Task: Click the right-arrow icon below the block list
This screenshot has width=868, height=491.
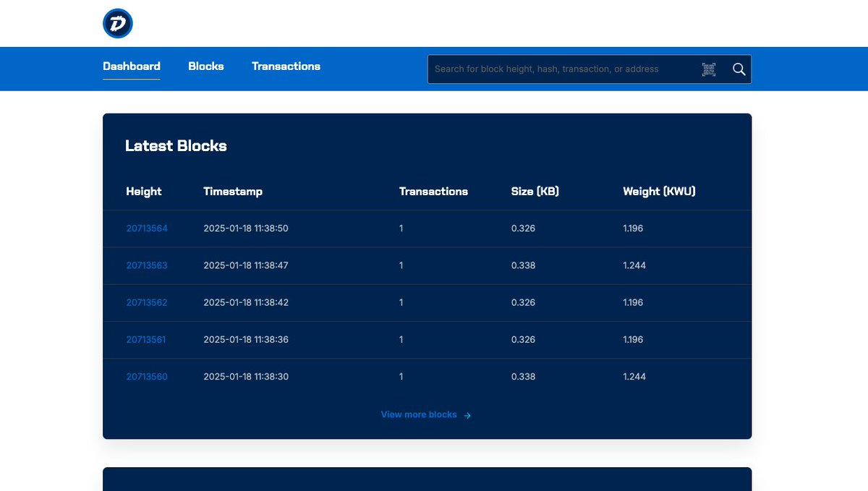Action: (x=467, y=415)
